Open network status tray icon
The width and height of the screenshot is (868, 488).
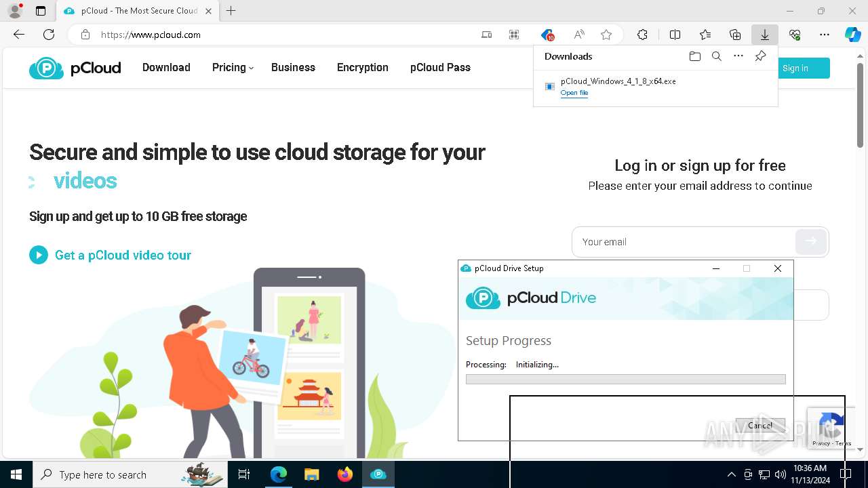coord(764,474)
